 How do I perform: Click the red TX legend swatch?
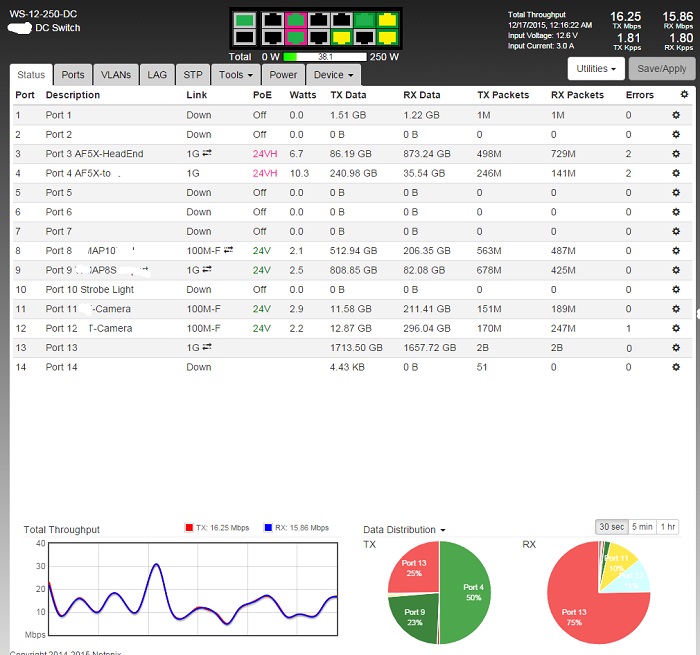(189, 527)
